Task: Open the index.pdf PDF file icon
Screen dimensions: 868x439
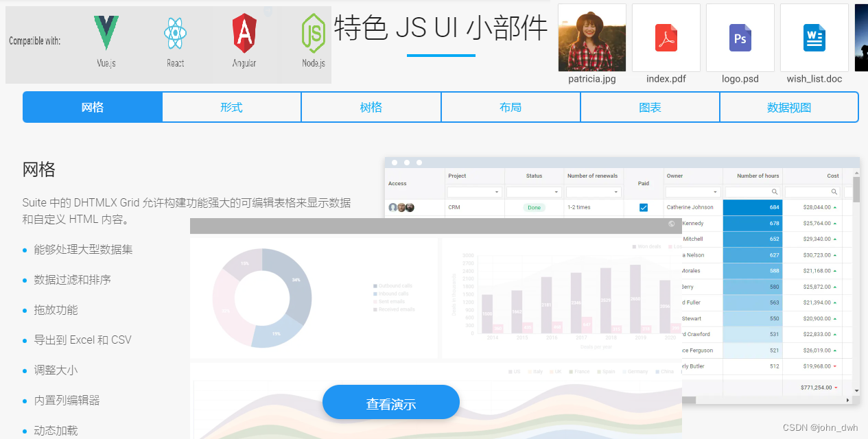Action: (666, 38)
